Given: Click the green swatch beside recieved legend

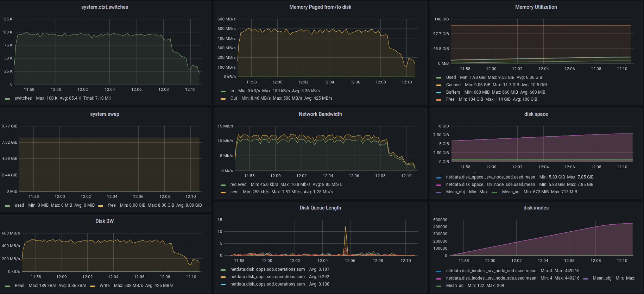Looking at the screenshot, I should 223,185.
